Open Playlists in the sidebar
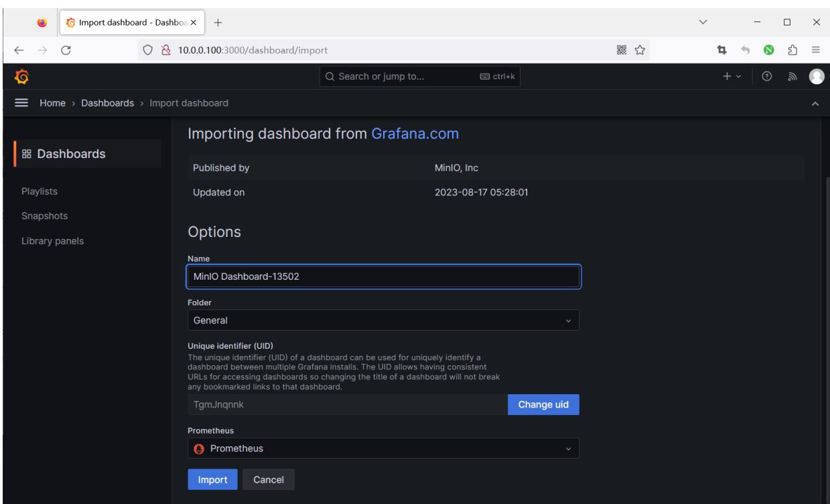This screenshot has height=504, width=830. [38, 191]
